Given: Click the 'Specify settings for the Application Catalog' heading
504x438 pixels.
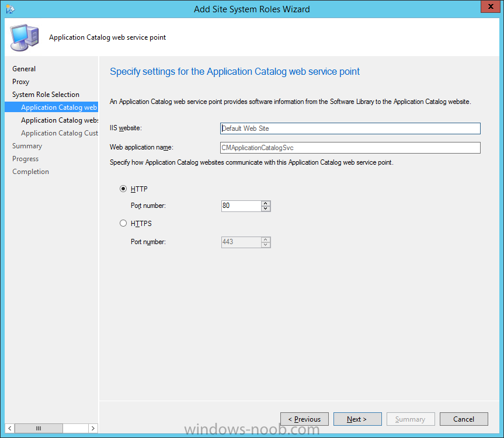Looking at the screenshot, I should (x=235, y=71).
